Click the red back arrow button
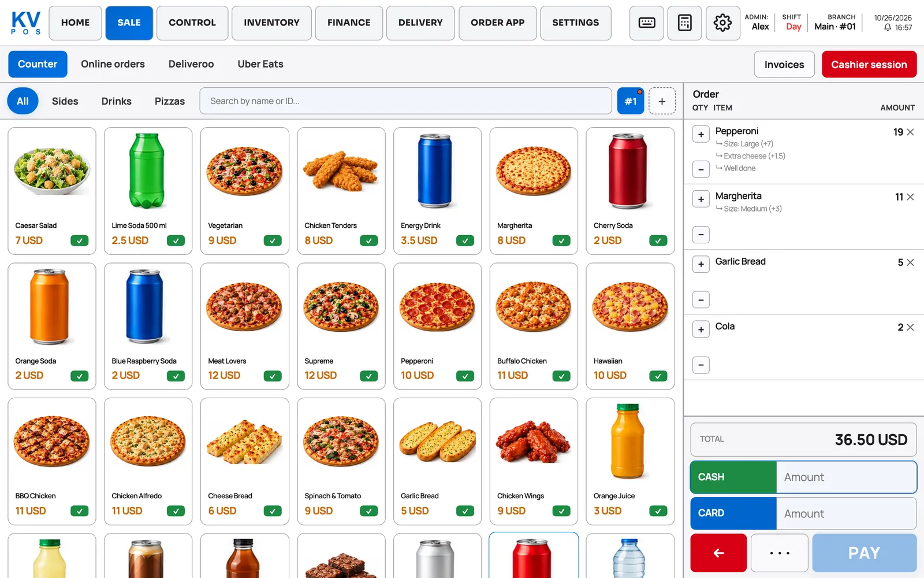This screenshot has height=578, width=924. pyautogui.click(x=718, y=553)
